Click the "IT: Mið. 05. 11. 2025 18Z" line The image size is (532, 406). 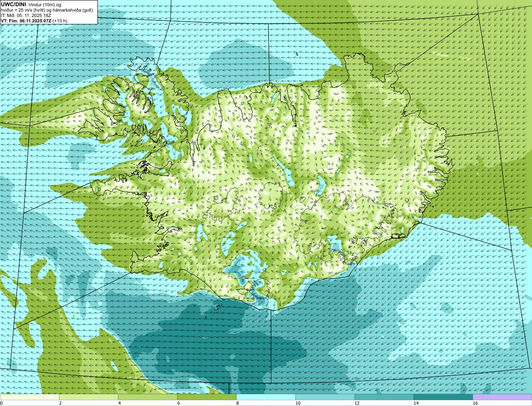click(26, 15)
